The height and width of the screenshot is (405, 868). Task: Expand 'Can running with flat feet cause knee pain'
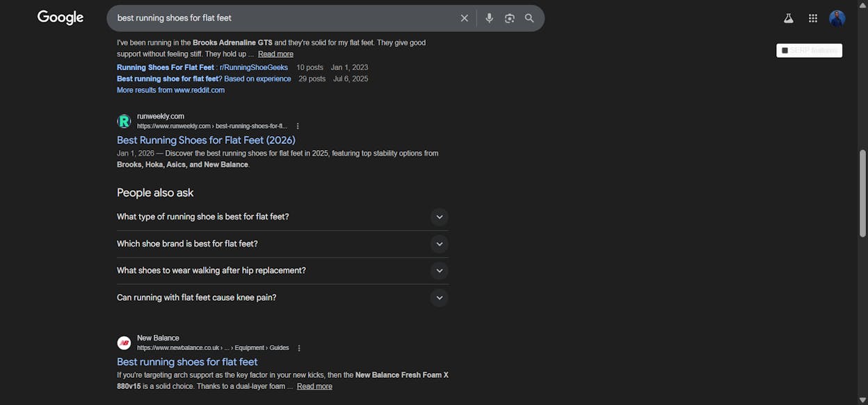[282, 297]
